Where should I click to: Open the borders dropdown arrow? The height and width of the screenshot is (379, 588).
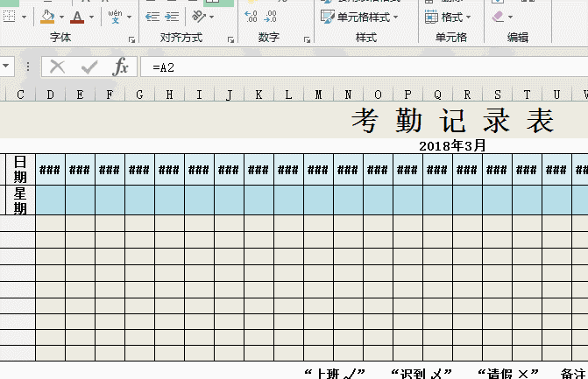coord(25,17)
